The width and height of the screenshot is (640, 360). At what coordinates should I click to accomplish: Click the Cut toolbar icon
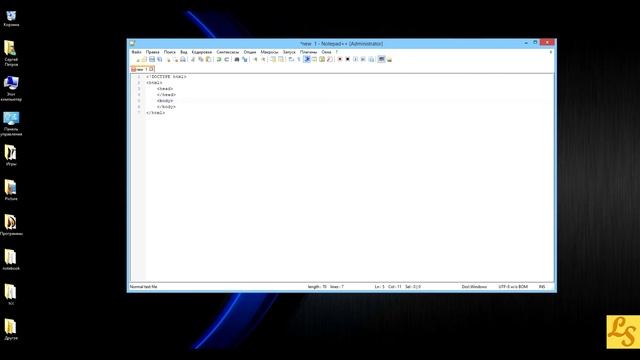pyautogui.click(x=193, y=60)
